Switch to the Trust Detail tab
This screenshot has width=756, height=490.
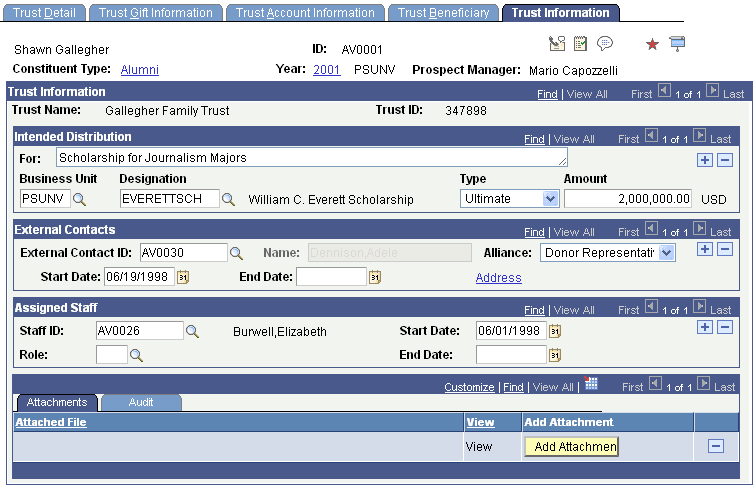(44, 13)
